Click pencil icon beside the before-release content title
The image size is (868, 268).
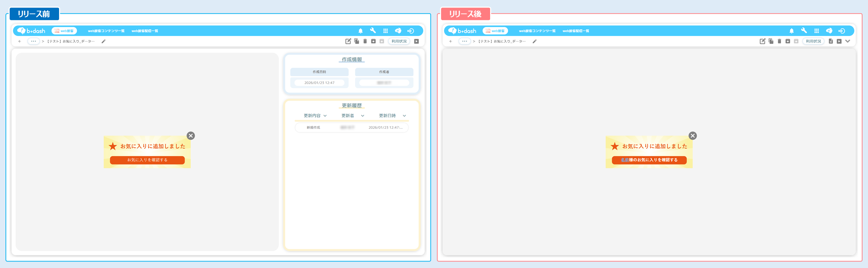(103, 41)
